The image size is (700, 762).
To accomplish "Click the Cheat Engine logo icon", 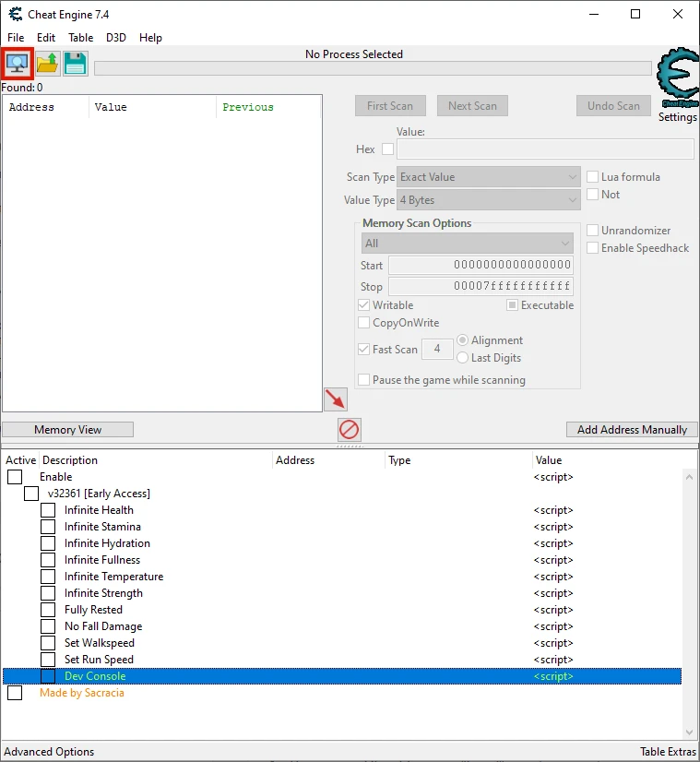I will coord(678,77).
